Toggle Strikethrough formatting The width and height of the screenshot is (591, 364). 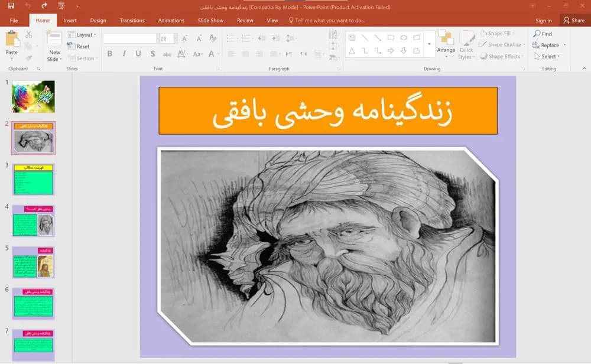(x=167, y=54)
